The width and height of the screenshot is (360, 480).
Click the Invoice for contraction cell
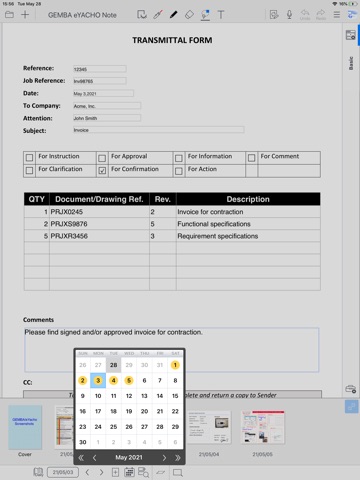(x=248, y=212)
